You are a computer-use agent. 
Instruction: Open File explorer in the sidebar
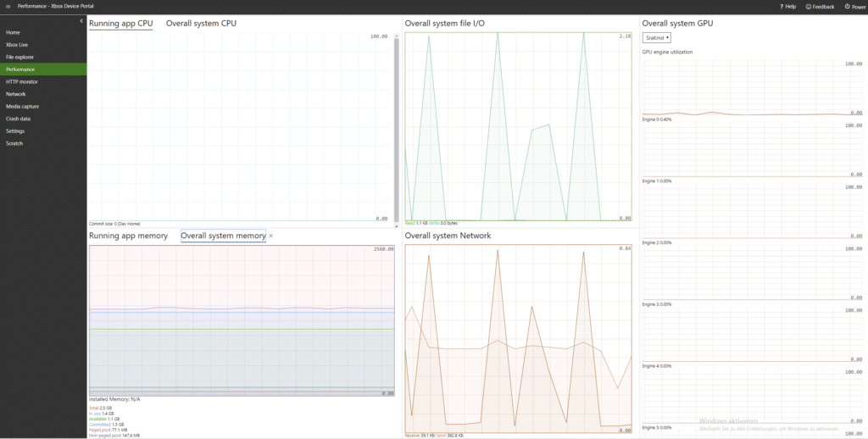click(43, 57)
